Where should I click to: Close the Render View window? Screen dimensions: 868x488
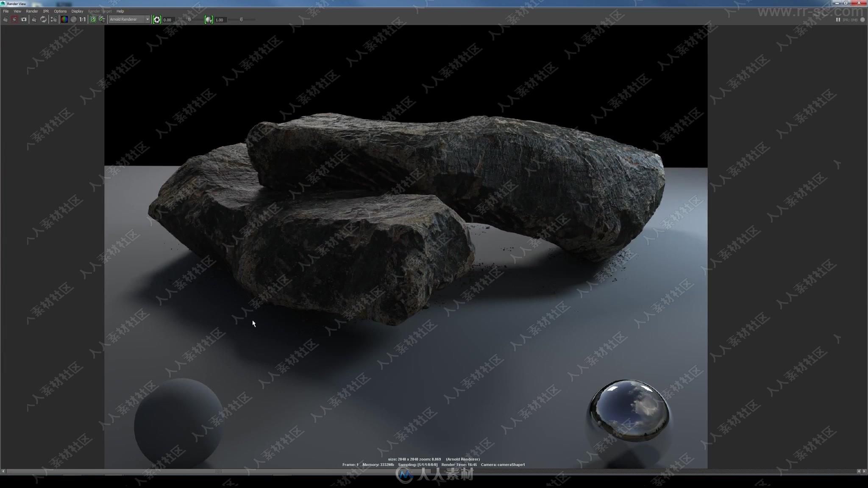click(859, 3)
